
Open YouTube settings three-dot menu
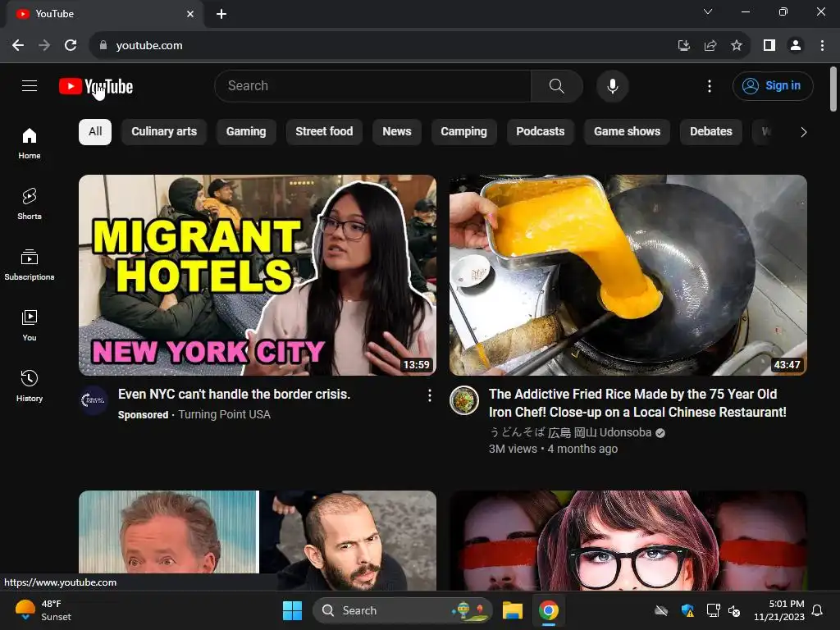pos(710,85)
